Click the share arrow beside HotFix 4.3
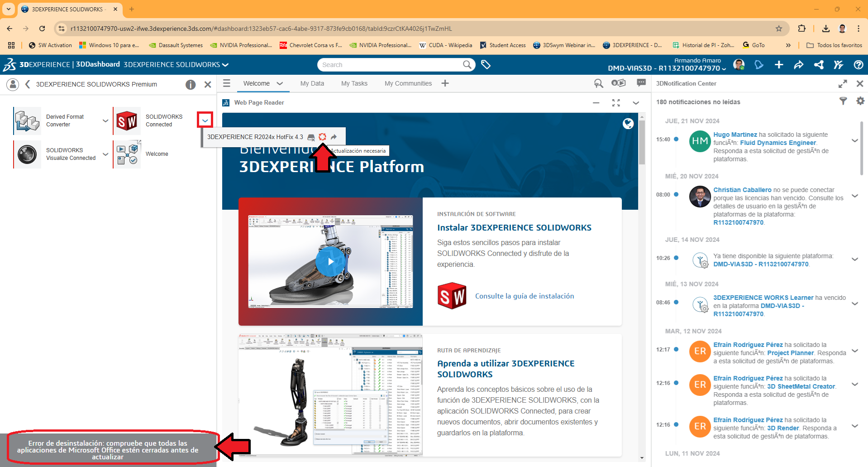This screenshot has height=467, width=868. (x=334, y=137)
